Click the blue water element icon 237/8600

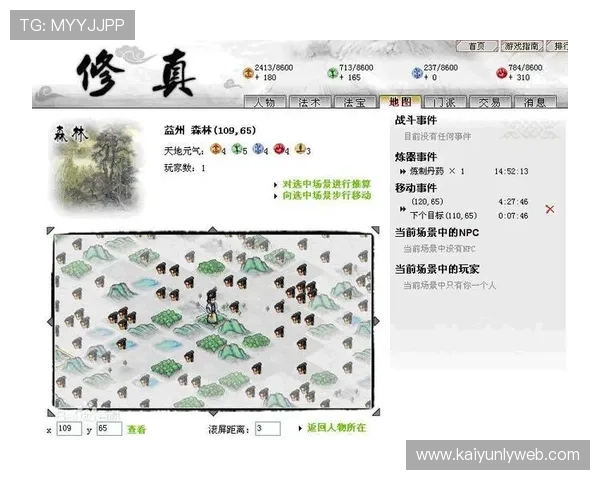417,72
